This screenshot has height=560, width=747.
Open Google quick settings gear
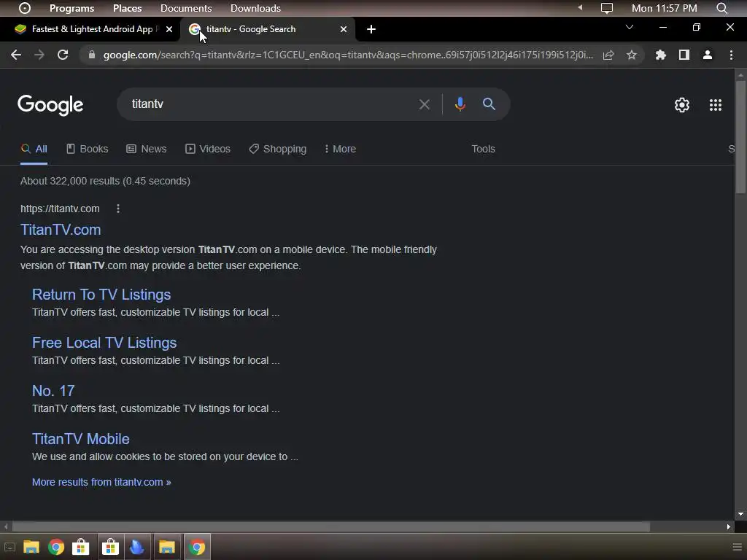[x=682, y=105]
